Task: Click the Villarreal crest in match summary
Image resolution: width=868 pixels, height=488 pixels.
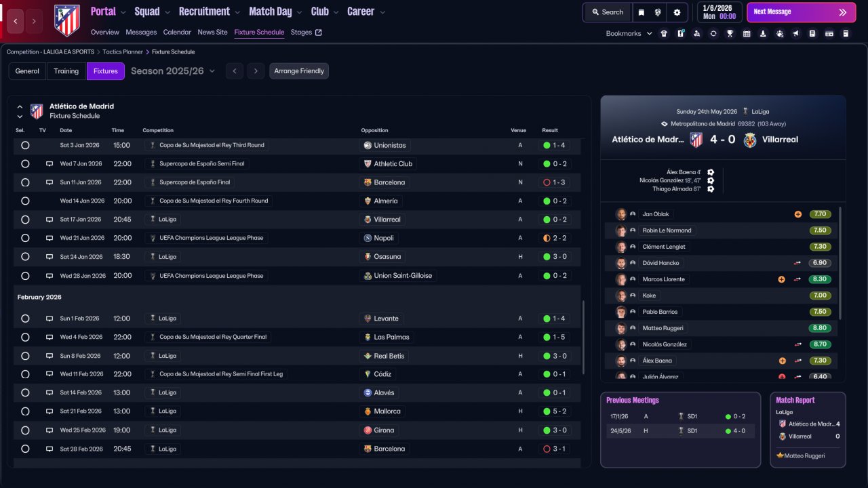Action: coord(750,140)
